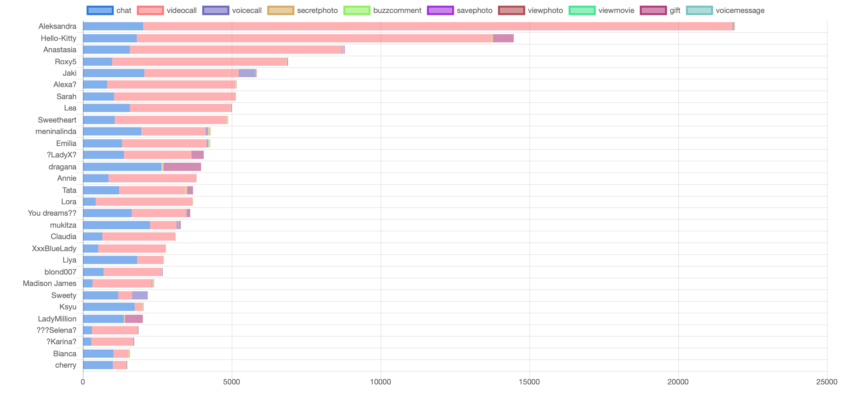Viewport: 868px width, 399px height.
Task: Click the 'Jaki' axis label
Action: 70,73
